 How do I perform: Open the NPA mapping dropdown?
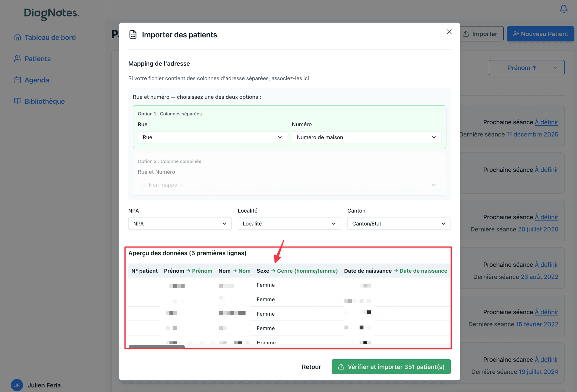pos(179,223)
